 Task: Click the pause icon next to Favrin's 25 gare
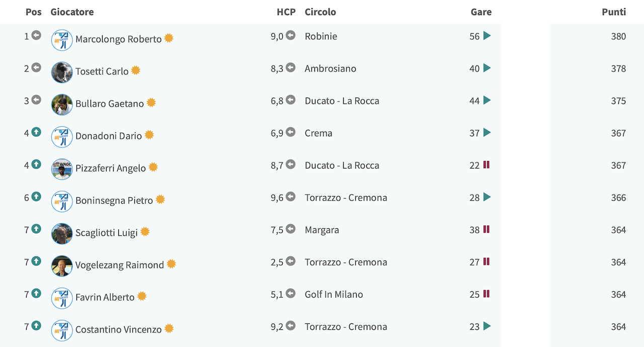tap(487, 294)
